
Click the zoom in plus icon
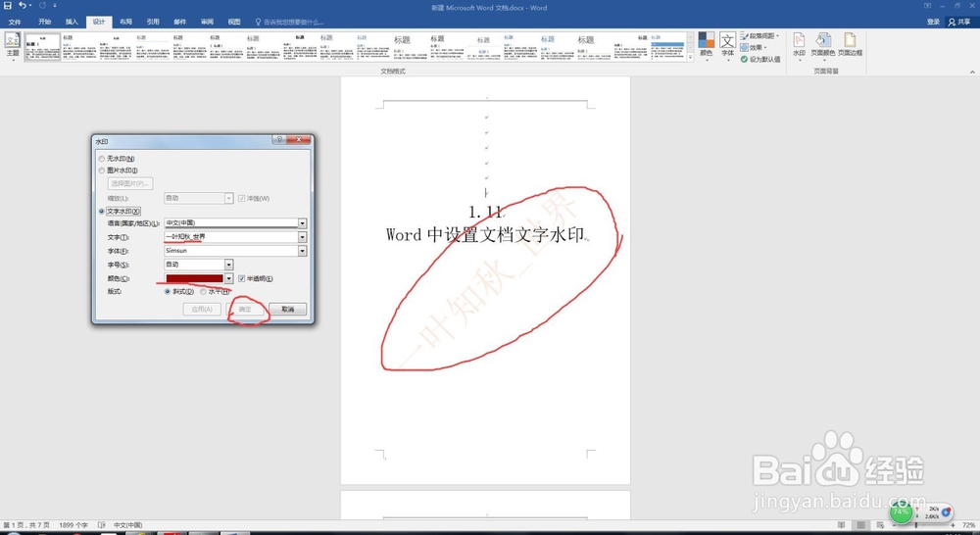[954, 525]
